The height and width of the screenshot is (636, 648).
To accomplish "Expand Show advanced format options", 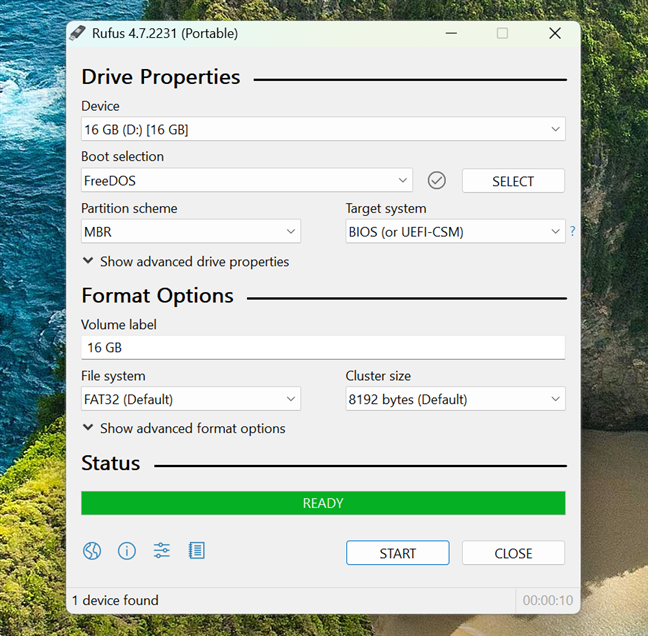I will [184, 429].
